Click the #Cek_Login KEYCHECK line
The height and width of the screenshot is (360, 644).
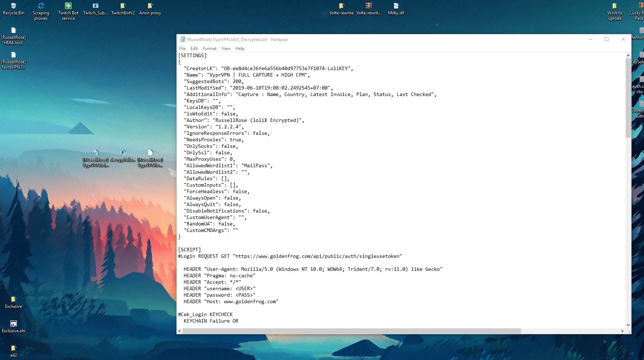coord(205,314)
